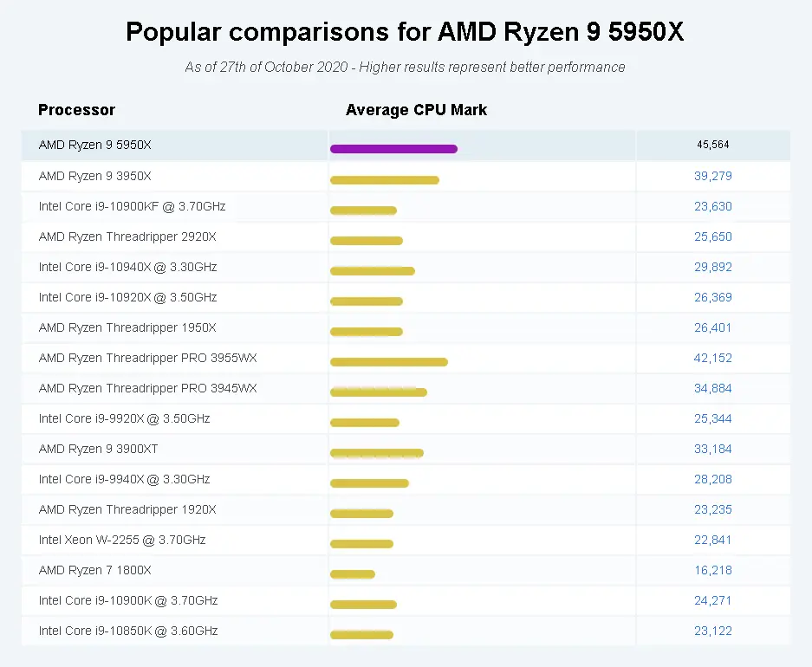Click the 23,235 score link
Image resolution: width=812 pixels, height=667 pixels.
click(x=712, y=509)
